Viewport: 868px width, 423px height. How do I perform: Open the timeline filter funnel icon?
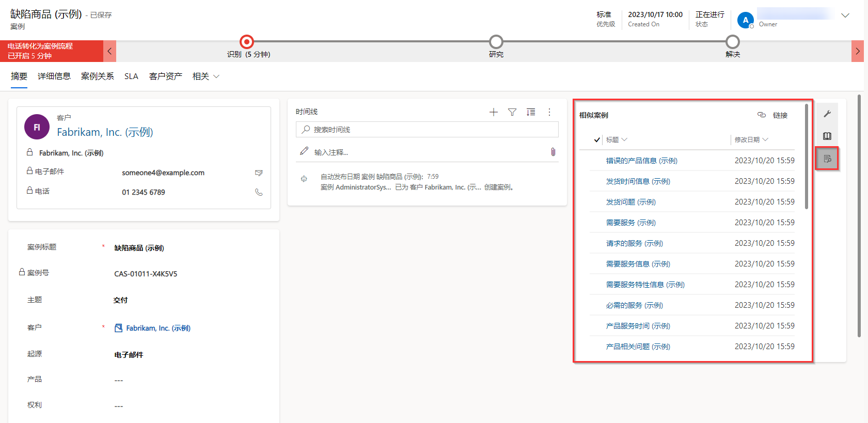click(x=512, y=112)
